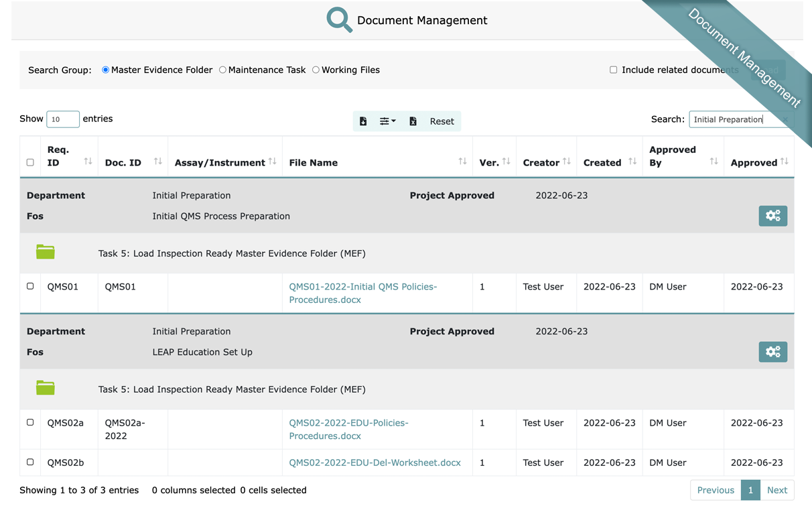The width and height of the screenshot is (812, 506).
Task: Open the column filter settings dropdown
Action: tap(387, 121)
